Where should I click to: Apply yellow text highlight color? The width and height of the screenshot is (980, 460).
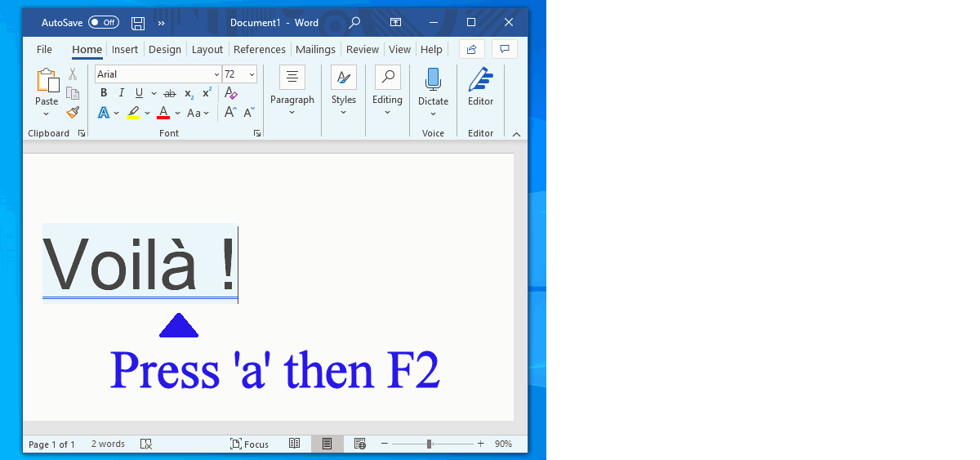click(x=134, y=113)
